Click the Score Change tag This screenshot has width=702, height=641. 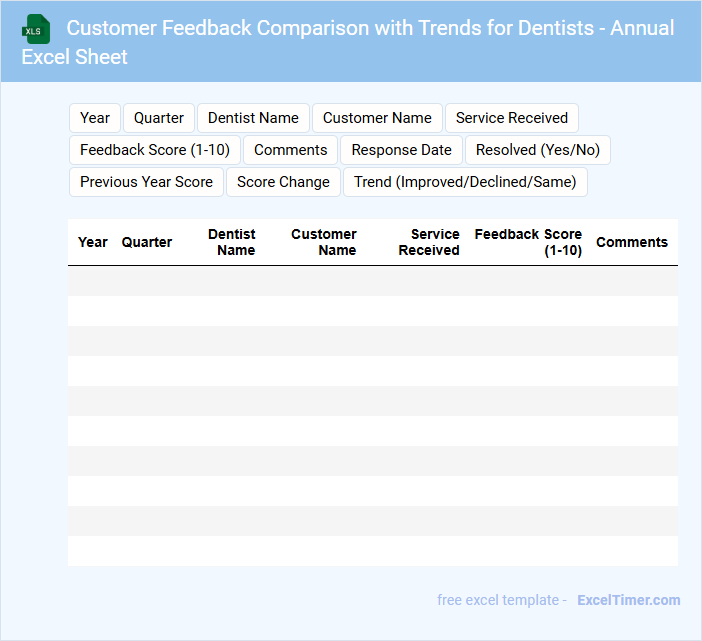pyautogui.click(x=283, y=182)
